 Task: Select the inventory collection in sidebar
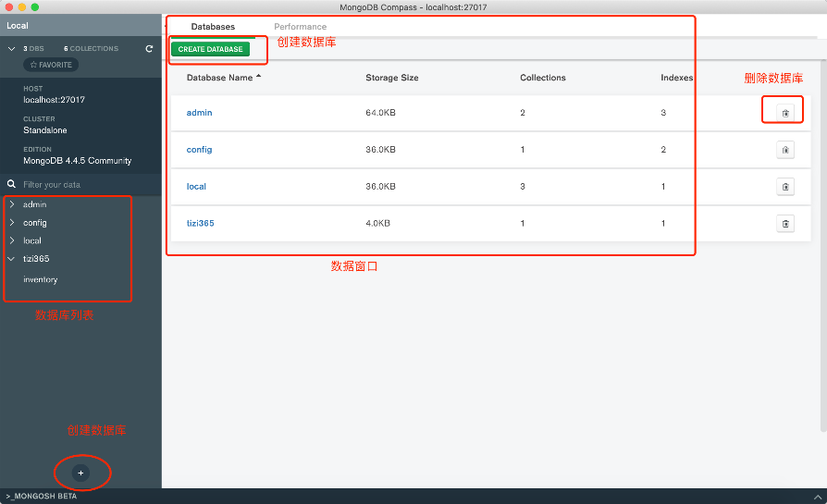(40, 279)
